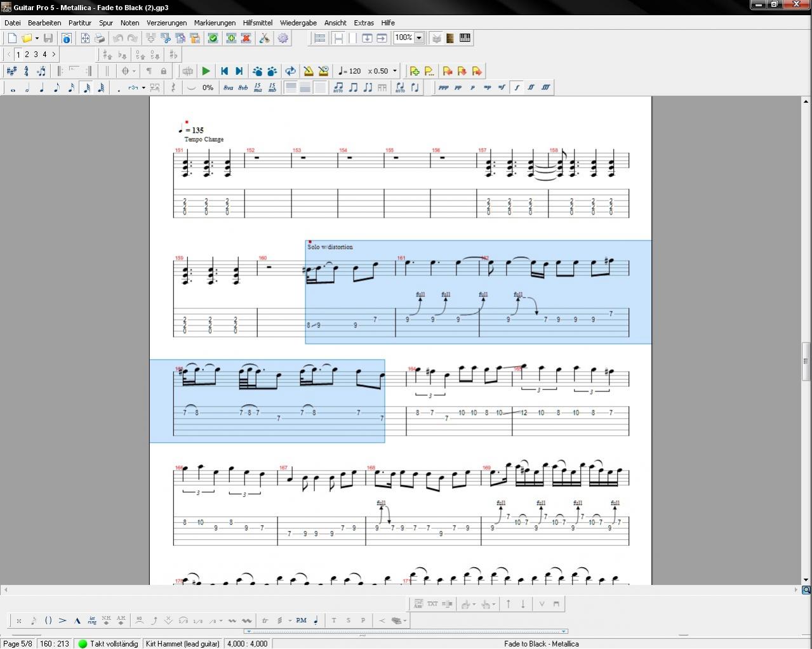Open the zoom 100% dropdown
Screen dimensions: 812x649
pos(419,38)
